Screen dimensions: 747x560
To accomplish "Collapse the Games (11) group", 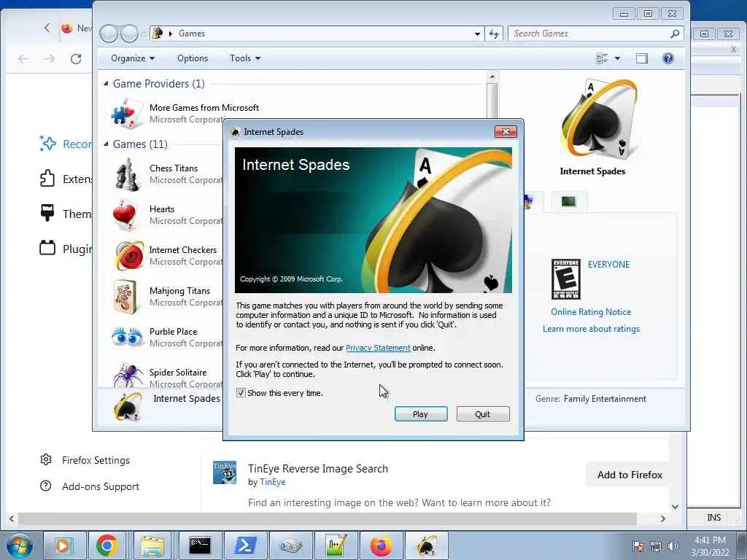I will [x=106, y=144].
